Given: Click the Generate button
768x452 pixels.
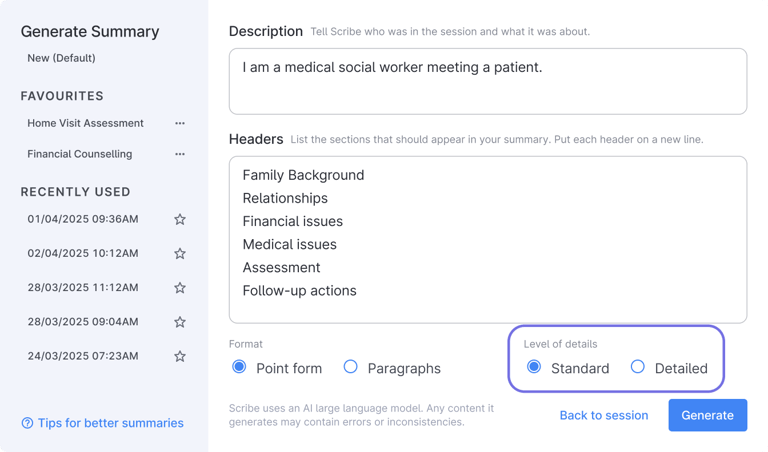Looking at the screenshot, I should tap(707, 415).
